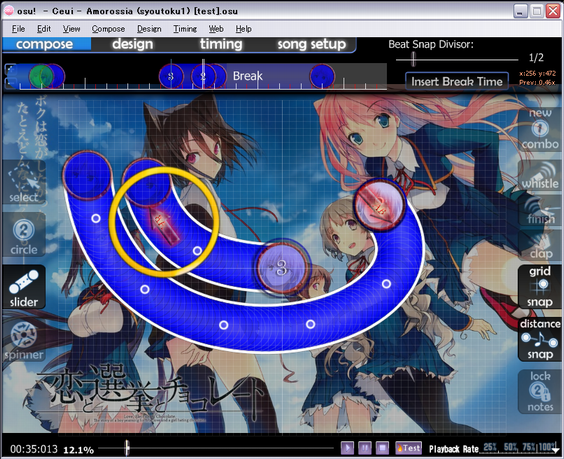Screen dimensions: 564x459
Task: Select the green circle in timeline
Action: (x=41, y=76)
